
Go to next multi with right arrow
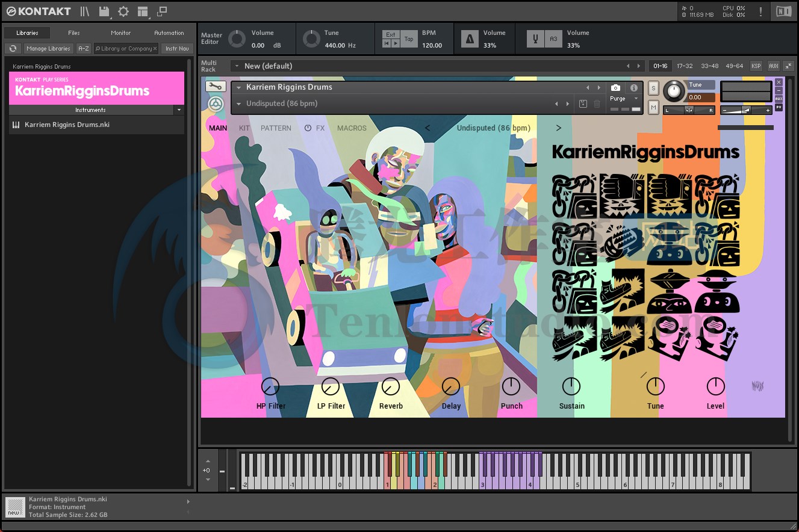point(639,66)
